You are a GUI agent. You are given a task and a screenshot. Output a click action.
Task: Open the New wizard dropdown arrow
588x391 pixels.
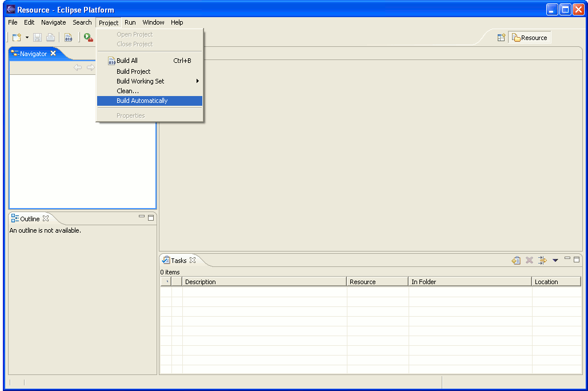27,38
